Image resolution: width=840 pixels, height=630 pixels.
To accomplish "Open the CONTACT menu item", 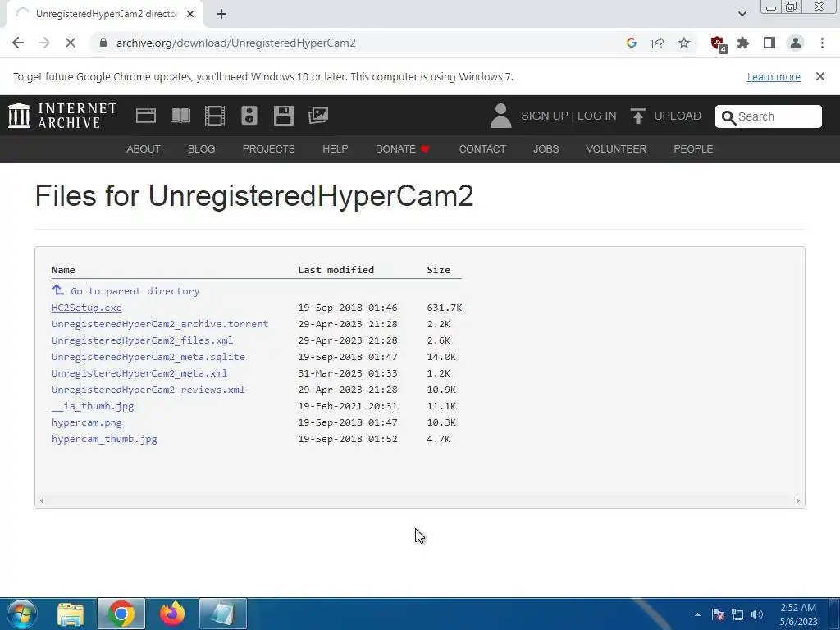I will point(482,149).
